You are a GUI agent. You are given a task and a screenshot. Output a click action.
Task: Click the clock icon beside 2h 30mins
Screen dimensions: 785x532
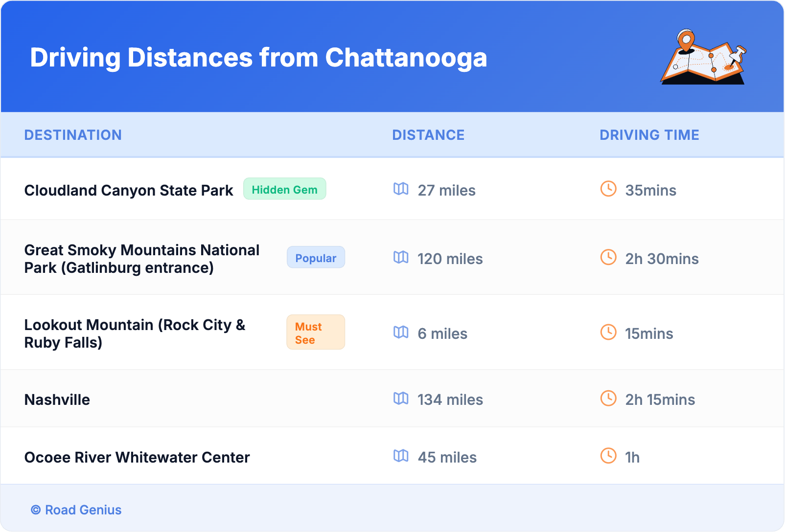pyautogui.click(x=608, y=257)
